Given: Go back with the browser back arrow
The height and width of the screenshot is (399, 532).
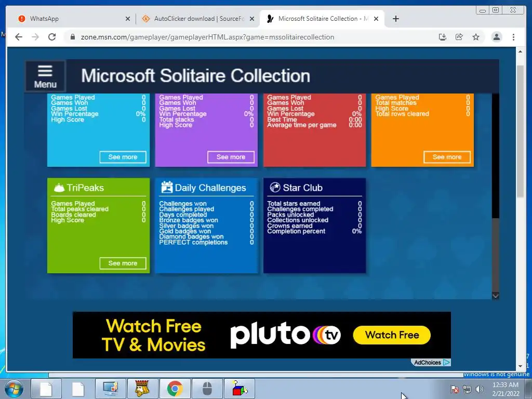Looking at the screenshot, I should click(19, 37).
